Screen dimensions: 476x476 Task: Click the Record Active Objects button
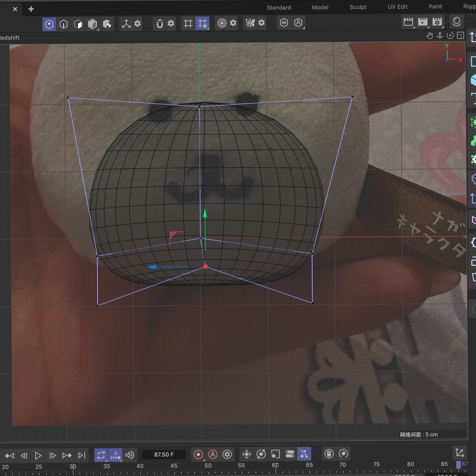pos(198,455)
